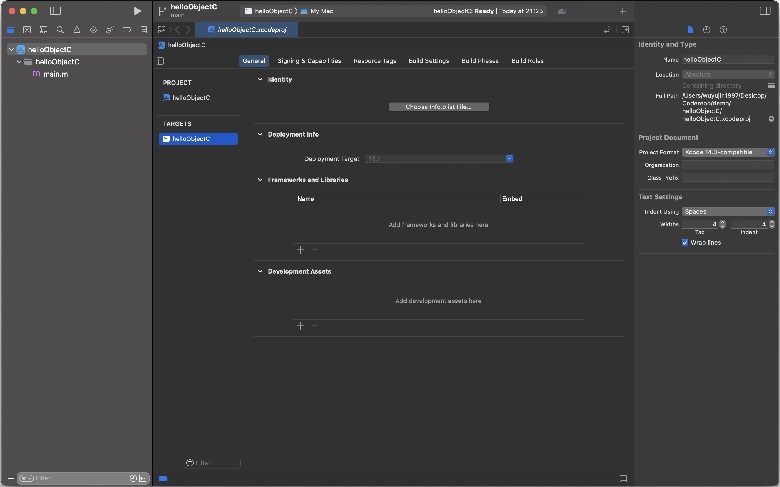
Task: Open the Report navigator icon
Action: [x=143, y=30]
